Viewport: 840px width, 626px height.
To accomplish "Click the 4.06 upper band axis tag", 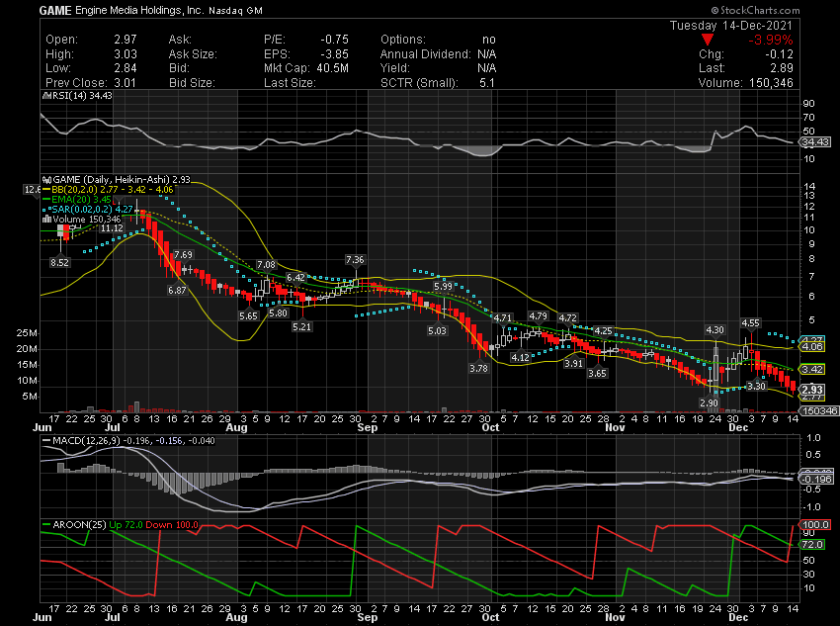I will pos(812,347).
